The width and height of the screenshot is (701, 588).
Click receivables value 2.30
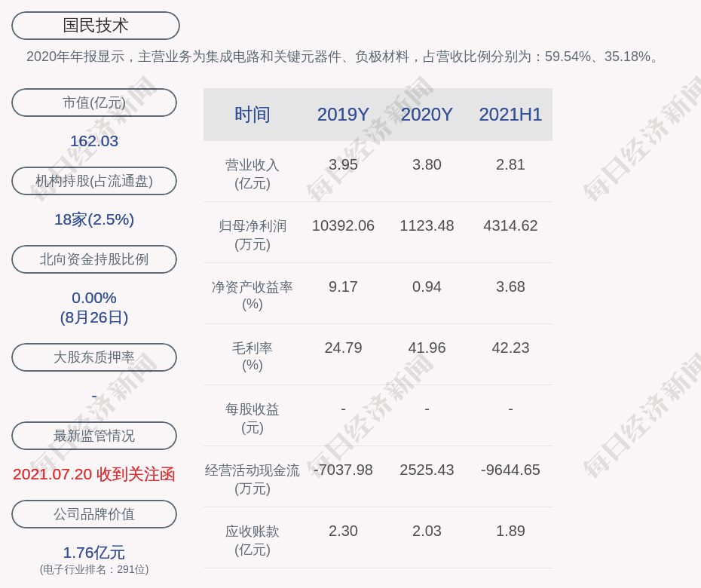(x=343, y=531)
